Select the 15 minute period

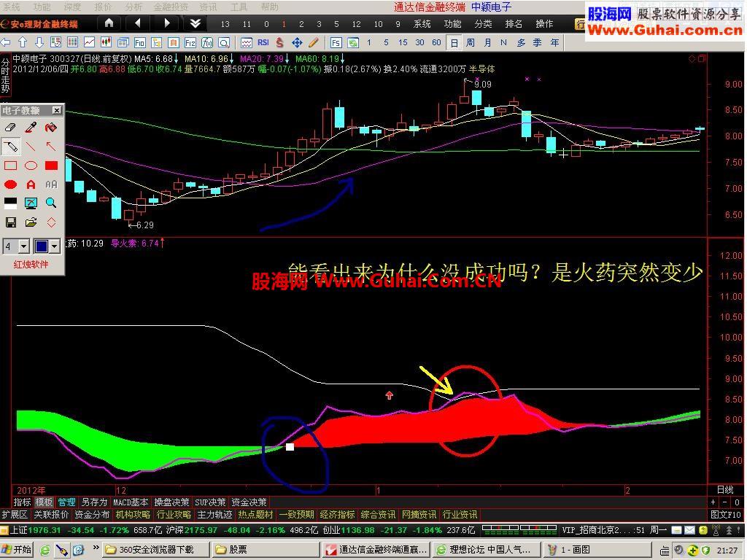coord(403,42)
